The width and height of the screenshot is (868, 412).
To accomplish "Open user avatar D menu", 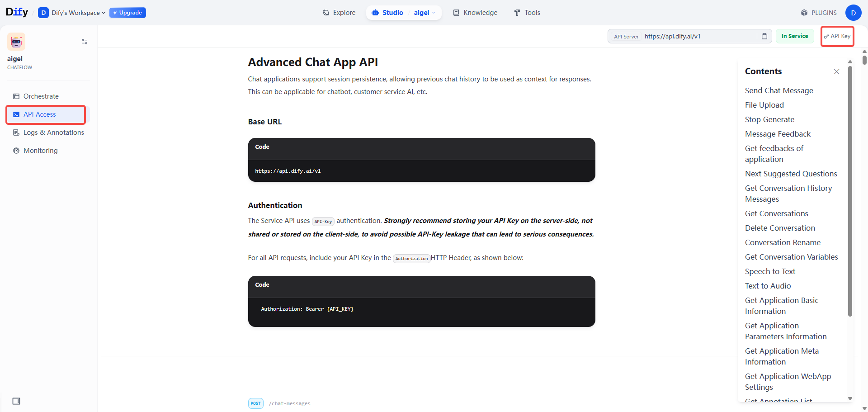I will (x=853, y=13).
